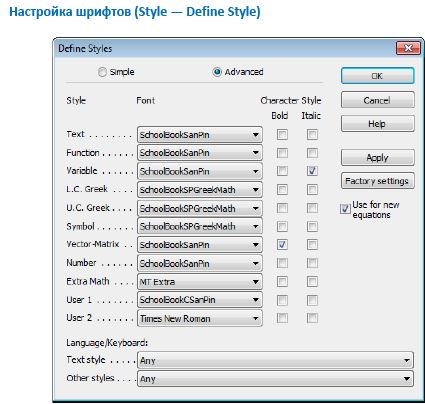Close the Define Styles dialog
Image resolution: width=425 pixels, height=404 pixels.
point(408,48)
